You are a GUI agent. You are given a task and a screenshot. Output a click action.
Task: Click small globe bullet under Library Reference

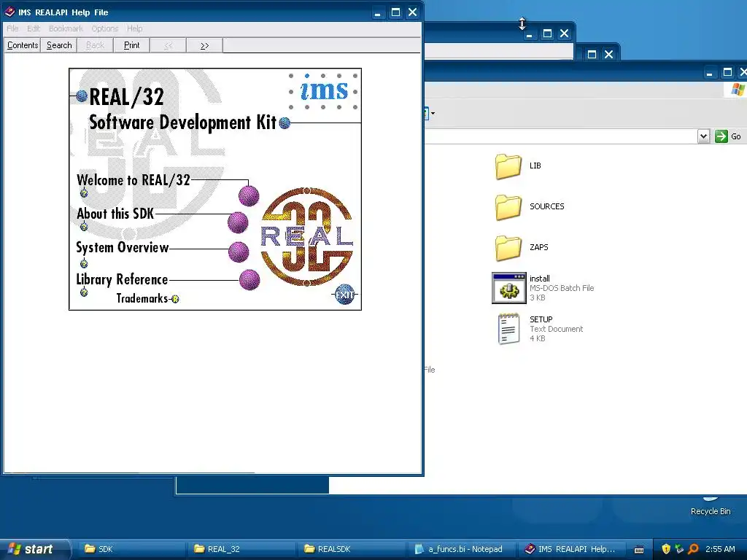pyautogui.click(x=84, y=292)
